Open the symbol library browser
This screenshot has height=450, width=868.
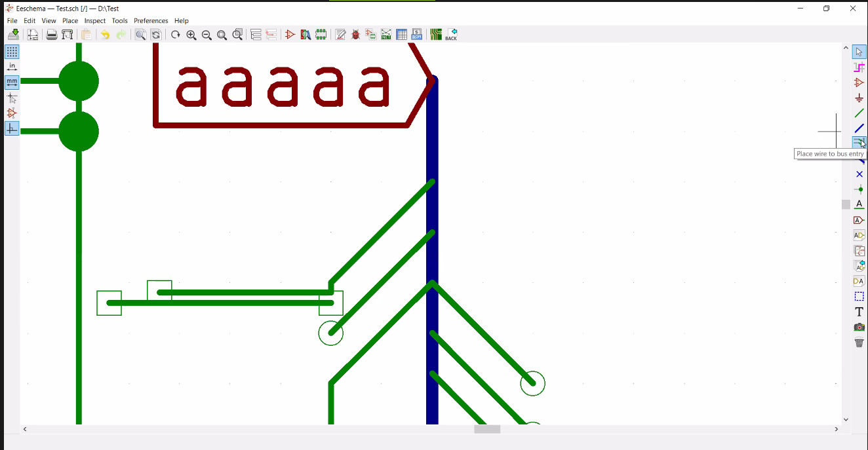click(306, 35)
